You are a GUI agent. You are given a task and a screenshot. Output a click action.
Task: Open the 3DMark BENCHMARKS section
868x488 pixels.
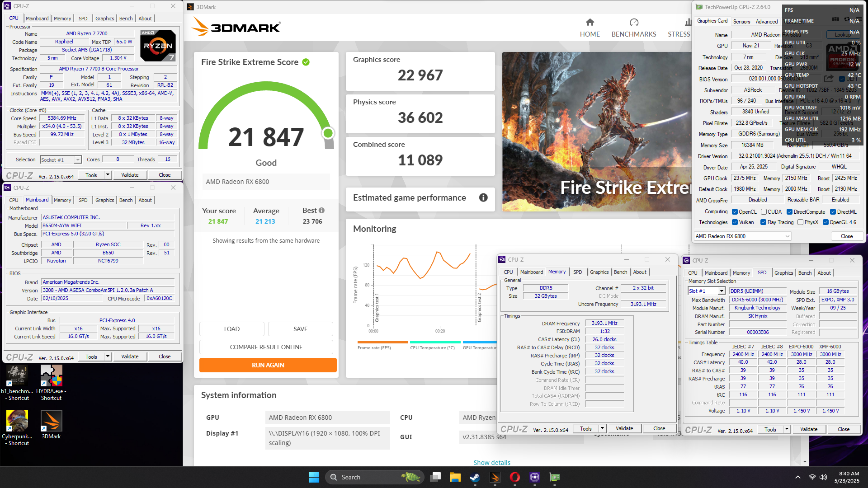[633, 28]
